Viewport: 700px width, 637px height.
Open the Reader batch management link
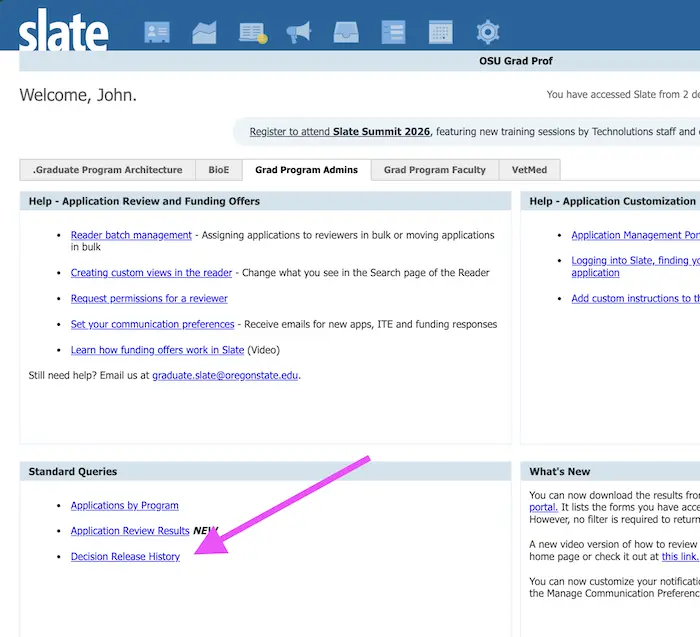coord(131,235)
